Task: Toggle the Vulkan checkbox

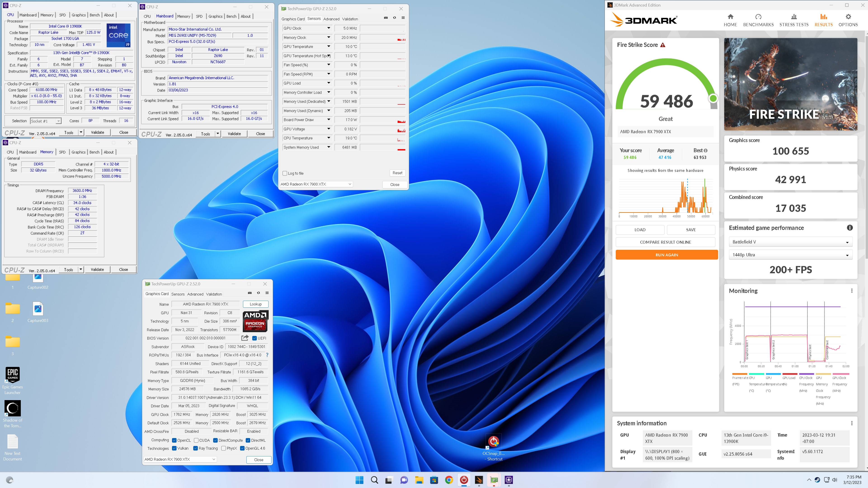Action: pyautogui.click(x=174, y=448)
